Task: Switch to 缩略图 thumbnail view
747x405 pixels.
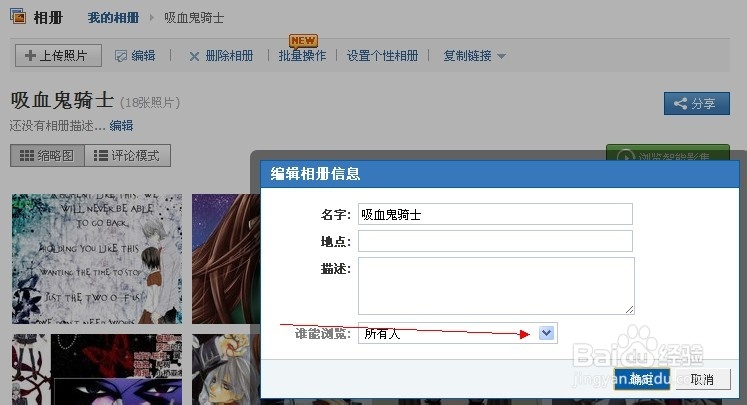Action: pyautogui.click(x=47, y=155)
